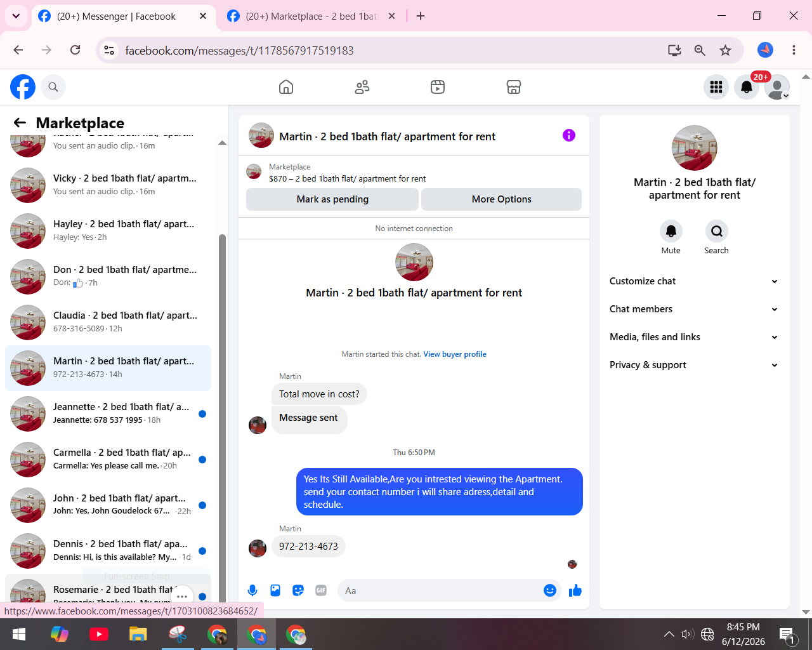Send a thumbs-up like
The height and width of the screenshot is (650, 812).
click(x=575, y=591)
